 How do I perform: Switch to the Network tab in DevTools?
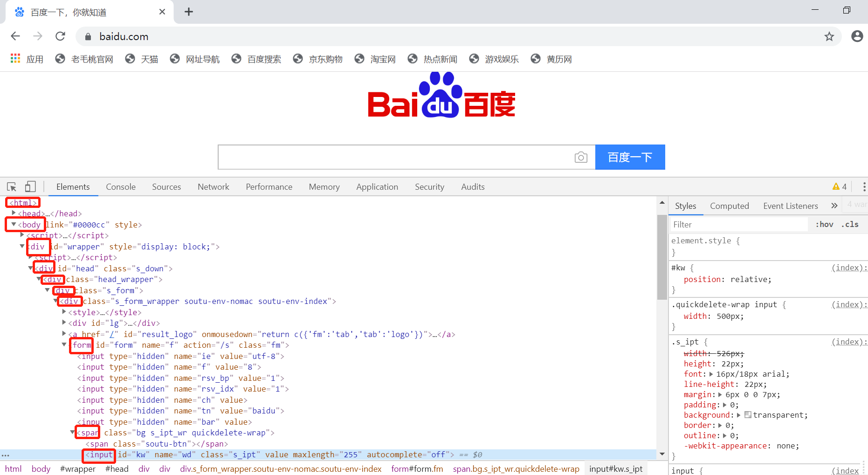(213, 186)
